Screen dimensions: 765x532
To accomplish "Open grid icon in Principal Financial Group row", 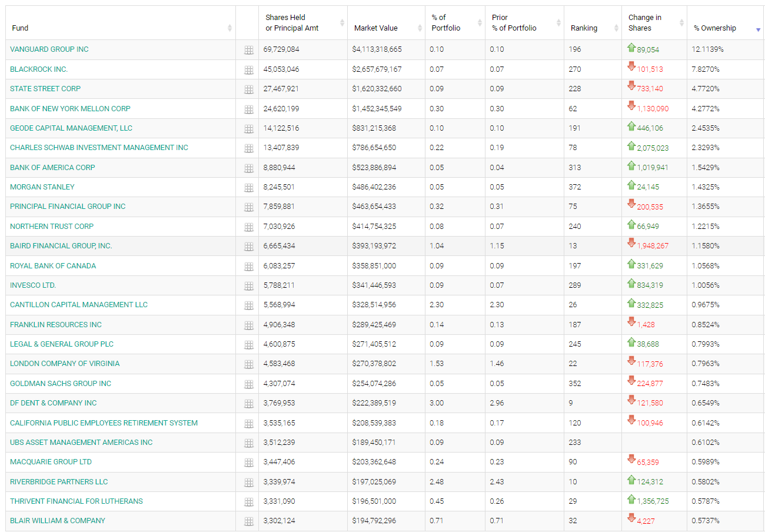I will (x=249, y=207).
